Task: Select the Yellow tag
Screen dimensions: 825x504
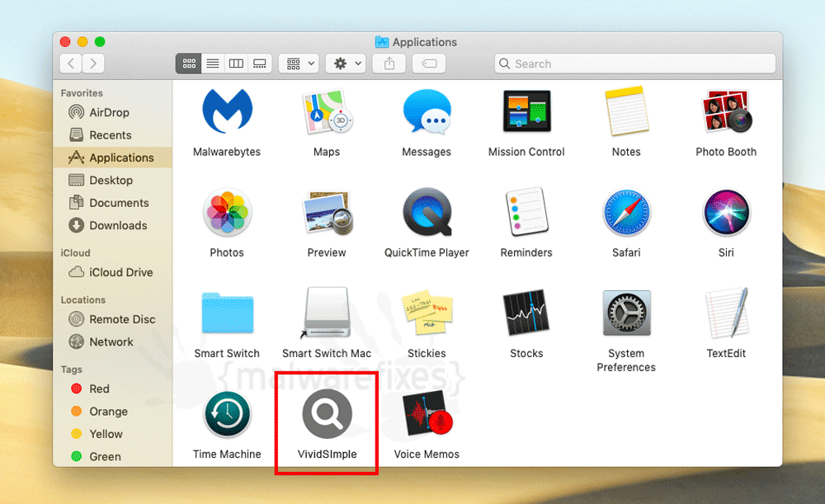Action: [112, 434]
